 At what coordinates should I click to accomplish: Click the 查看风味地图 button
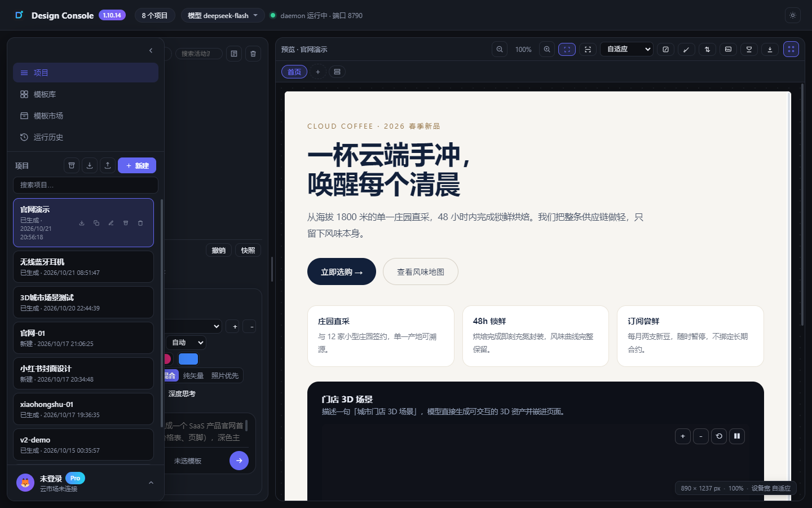421,271
